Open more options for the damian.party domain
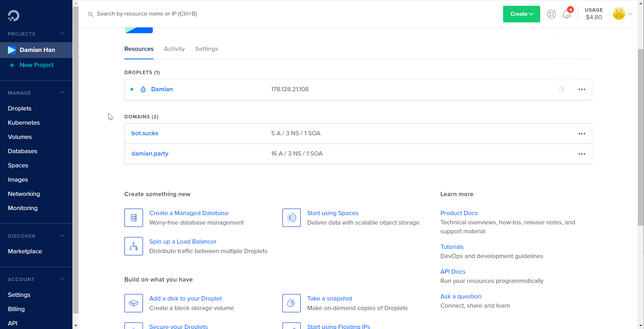The width and height of the screenshot is (644, 329). [582, 154]
